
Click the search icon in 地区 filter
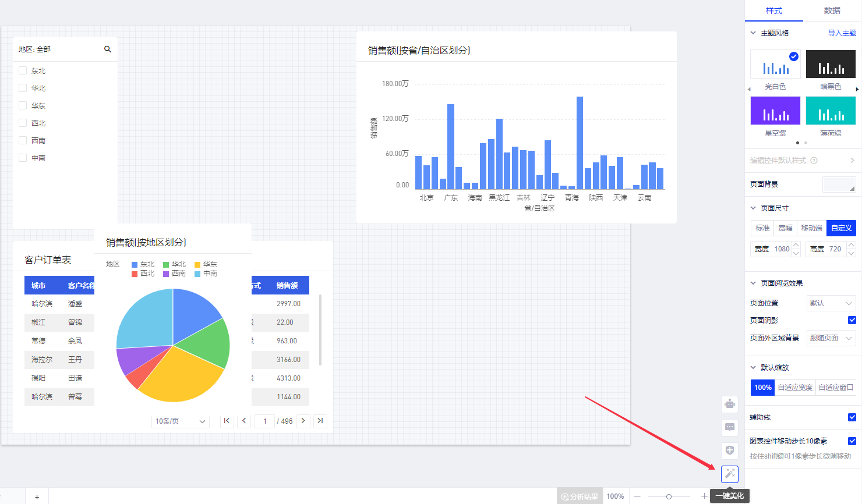click(108, 49)
